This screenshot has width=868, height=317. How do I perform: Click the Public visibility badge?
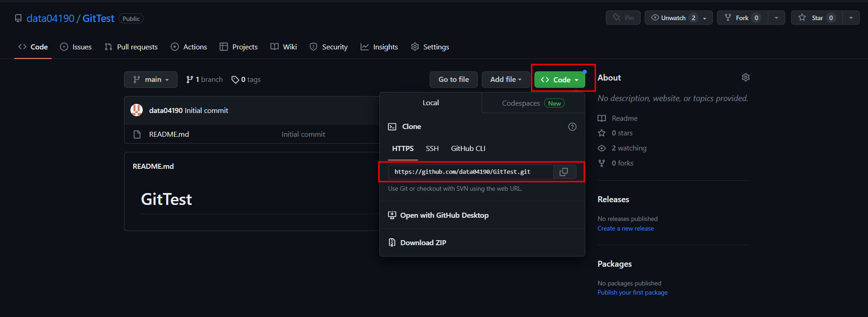coord(131,19)
